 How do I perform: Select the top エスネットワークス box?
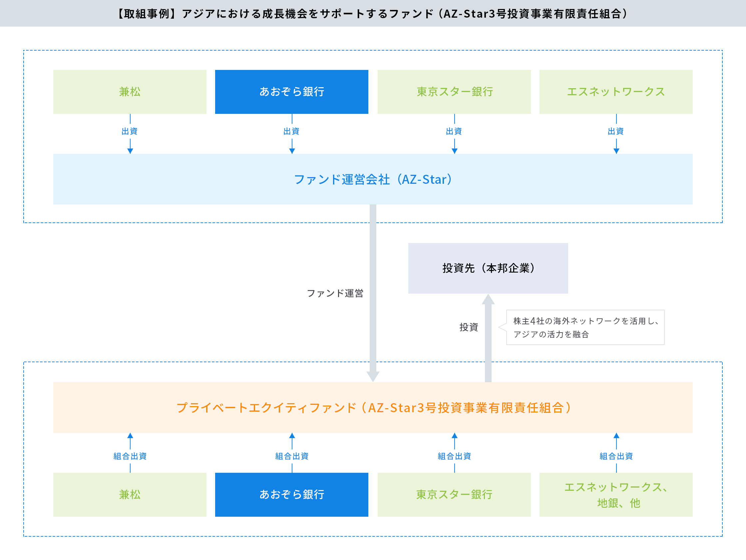(616, 92)
